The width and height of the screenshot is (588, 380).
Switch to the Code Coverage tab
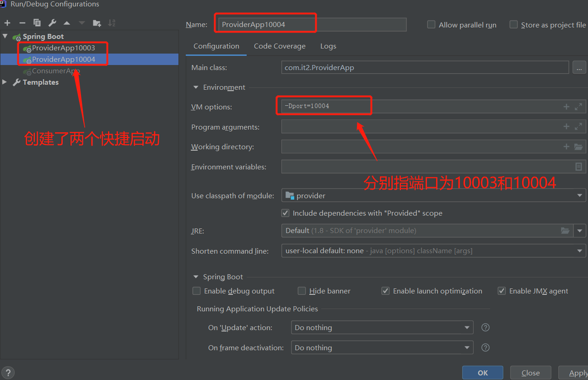pos(280,46)
